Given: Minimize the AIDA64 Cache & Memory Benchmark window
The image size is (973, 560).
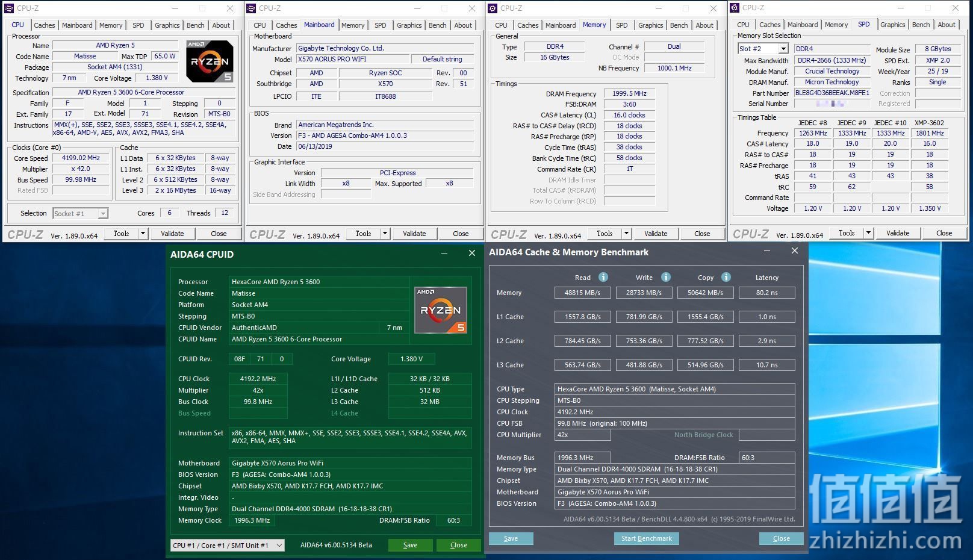Looking at the screenshot, I should tap(767, 251).
